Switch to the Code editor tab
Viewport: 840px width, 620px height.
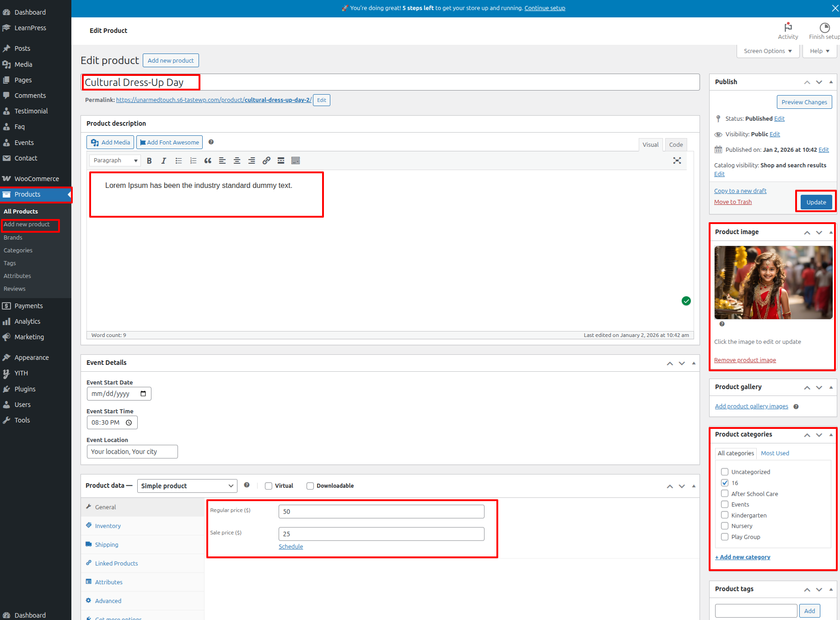(676, 144)
